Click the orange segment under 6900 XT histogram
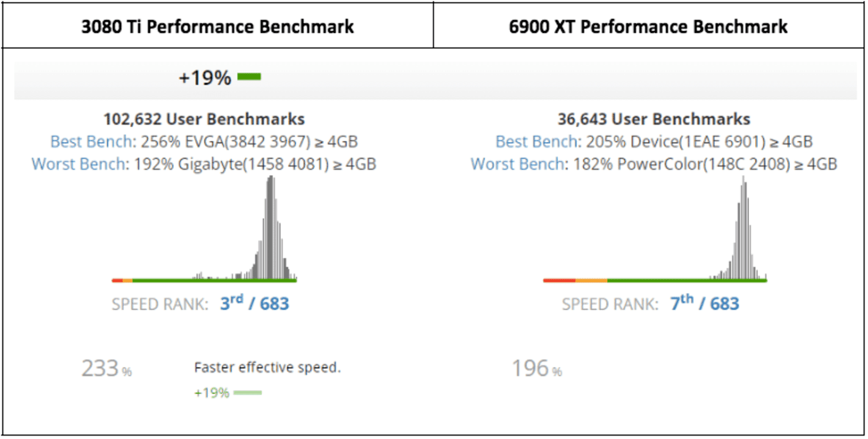This screenshot has height=439, width=868. [591, 280]
